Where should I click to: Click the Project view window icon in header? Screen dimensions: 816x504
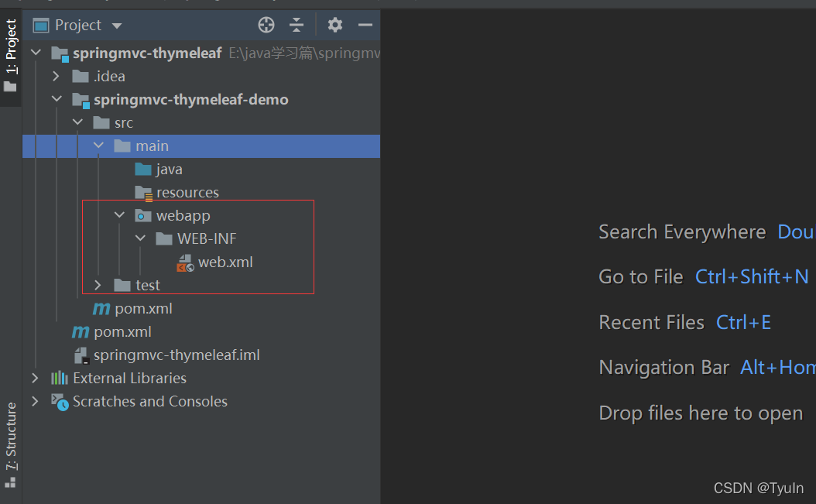(x=40, y=25)
